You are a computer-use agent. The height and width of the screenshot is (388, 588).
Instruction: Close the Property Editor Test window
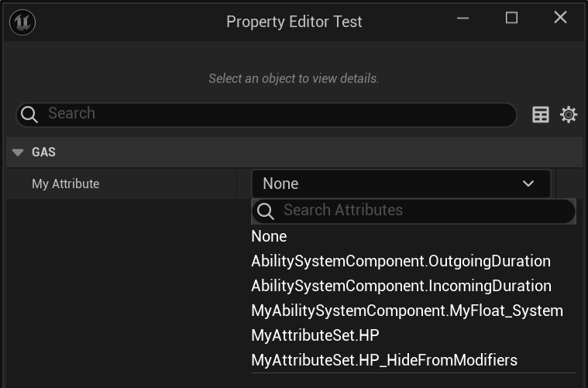click(560, 18)
